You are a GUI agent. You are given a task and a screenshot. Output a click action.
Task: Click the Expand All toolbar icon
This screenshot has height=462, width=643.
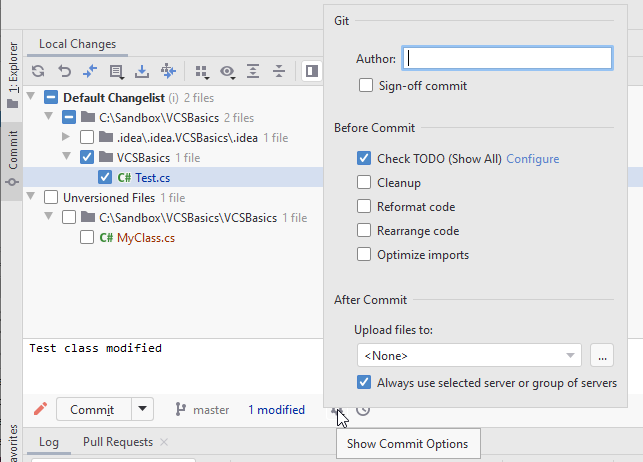click(x=253, y=71)
